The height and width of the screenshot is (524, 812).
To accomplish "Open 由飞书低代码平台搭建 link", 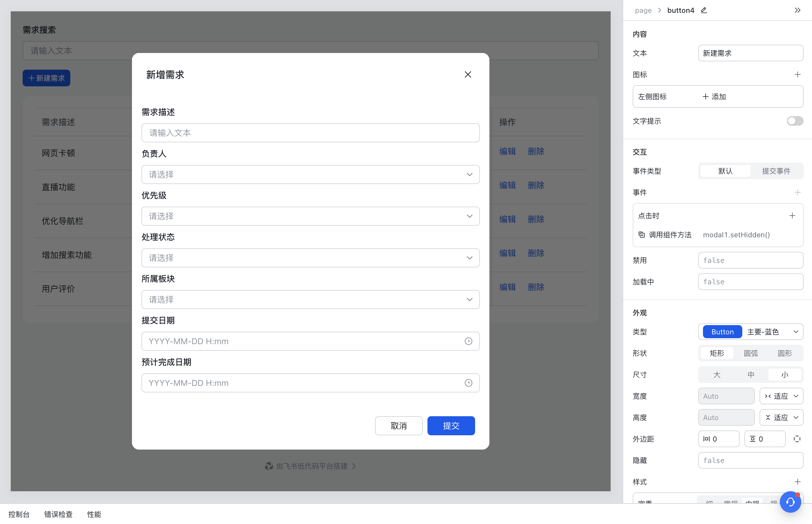I will [310, 466].
